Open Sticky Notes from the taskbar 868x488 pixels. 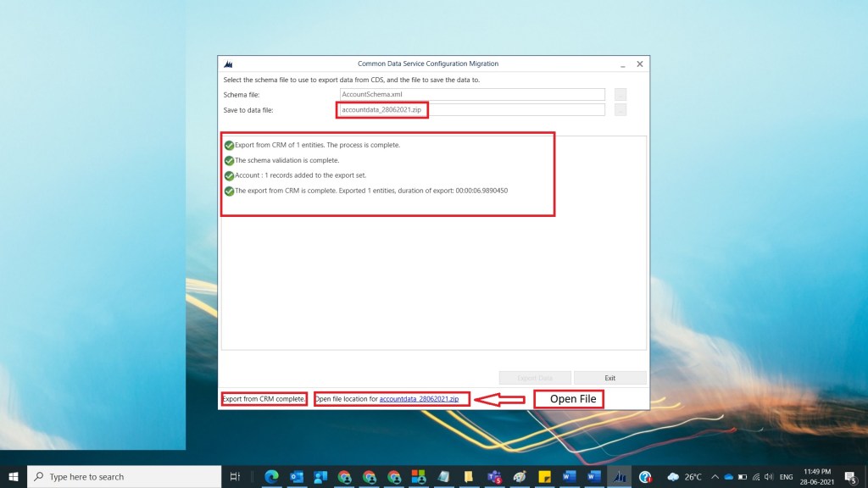(x=546, y=477)
